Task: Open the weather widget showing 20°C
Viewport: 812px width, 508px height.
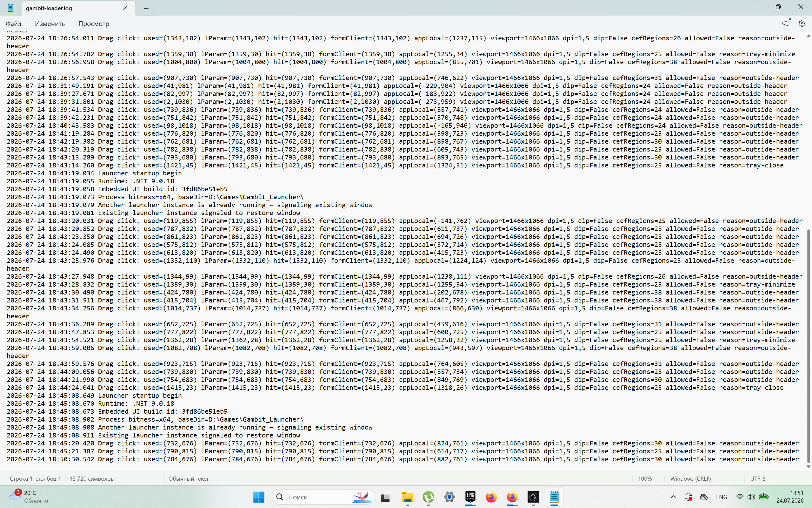Action: 29,497
